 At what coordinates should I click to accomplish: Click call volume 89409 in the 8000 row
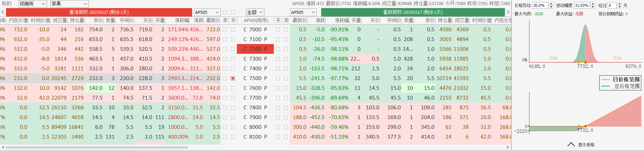pos(59,127)
